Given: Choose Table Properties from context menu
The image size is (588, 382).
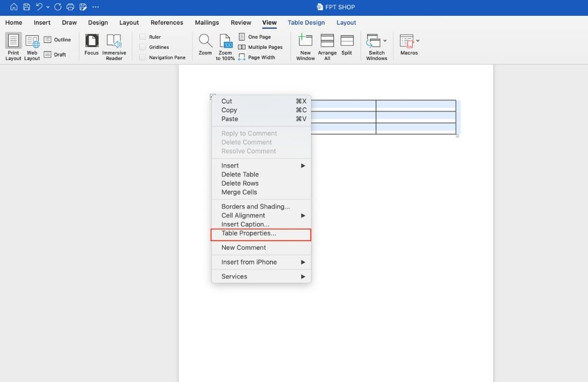Looking at the screenshot, I should pyautogui.click(x=249, y=233).
